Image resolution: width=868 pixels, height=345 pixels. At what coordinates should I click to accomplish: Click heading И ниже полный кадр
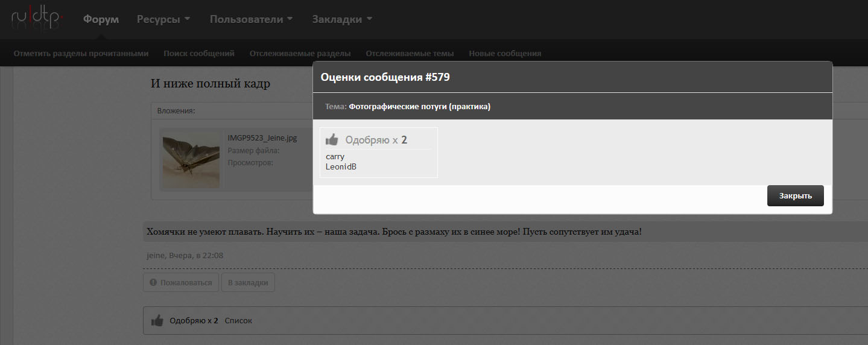(211, 83)
